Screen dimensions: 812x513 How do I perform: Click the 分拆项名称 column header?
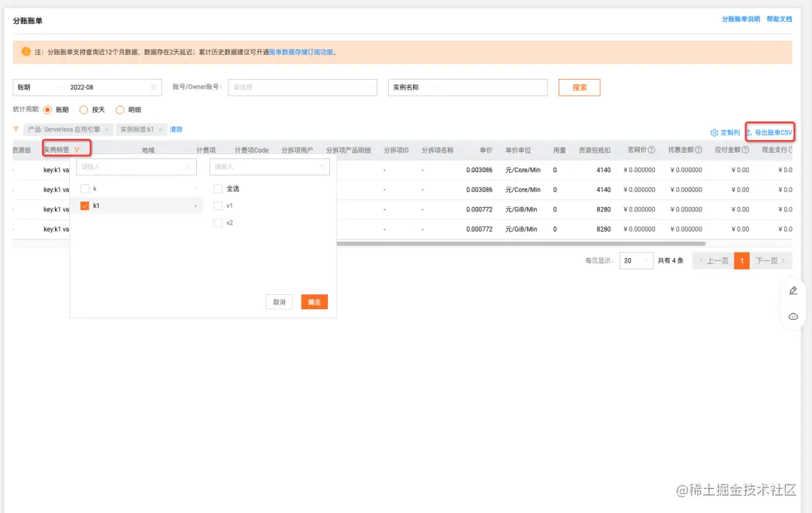[x=438, y=150]
